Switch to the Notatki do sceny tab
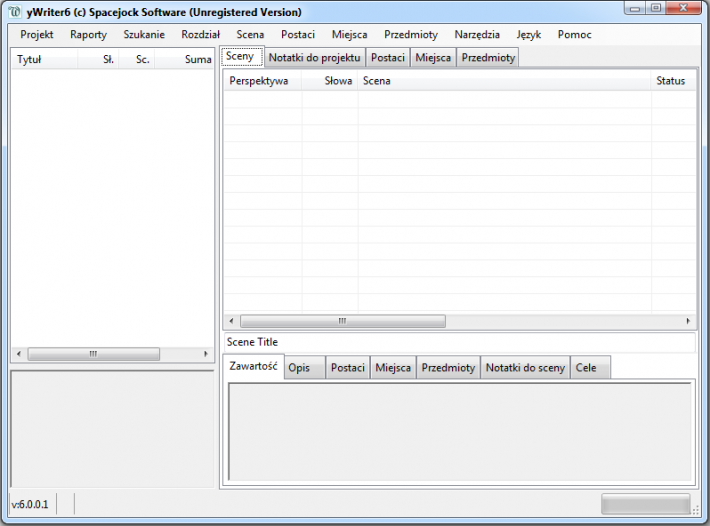 tap(525, 368)
